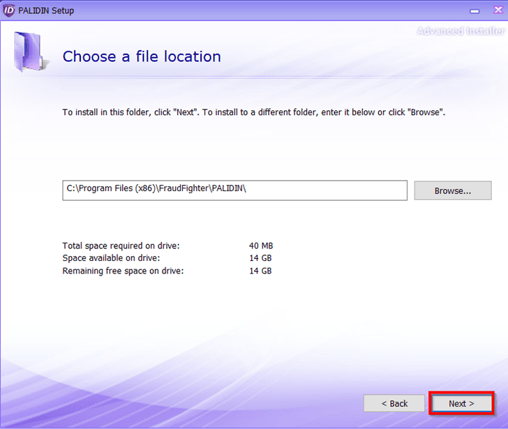The image size is (508, 429).
Task: Focus the install folder path field
Action: coord(235,190)
